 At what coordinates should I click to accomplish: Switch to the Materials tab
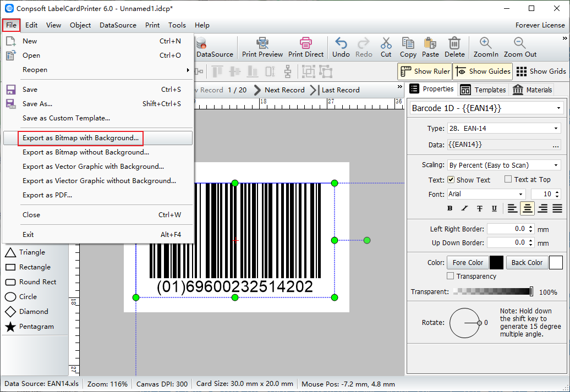tap(532, 90)
